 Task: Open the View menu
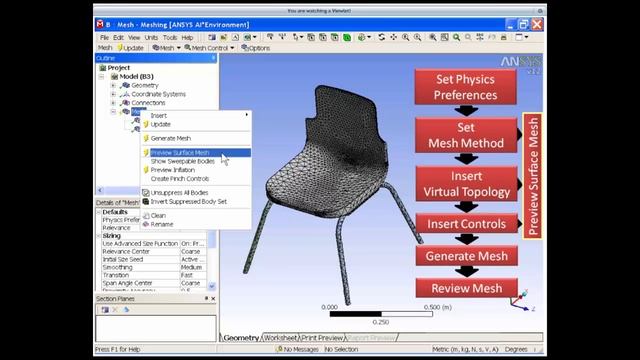134,38
